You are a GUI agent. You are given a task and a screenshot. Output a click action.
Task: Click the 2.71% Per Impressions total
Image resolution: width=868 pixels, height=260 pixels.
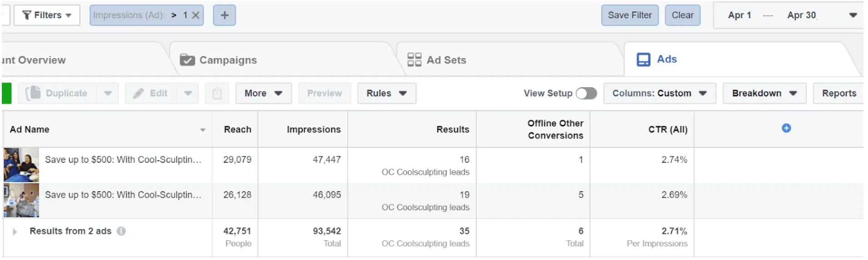(674, 231)
